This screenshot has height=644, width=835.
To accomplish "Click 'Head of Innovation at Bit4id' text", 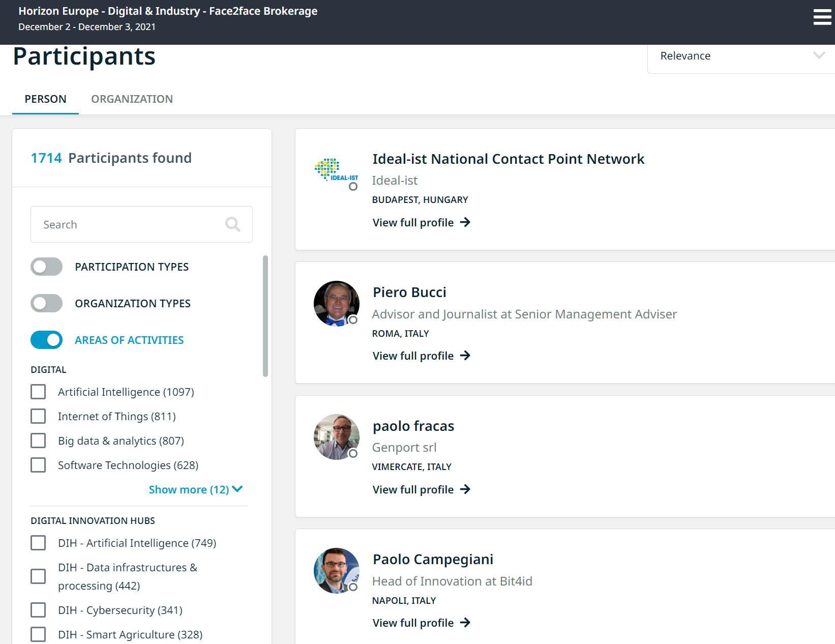I will point(452,581).
